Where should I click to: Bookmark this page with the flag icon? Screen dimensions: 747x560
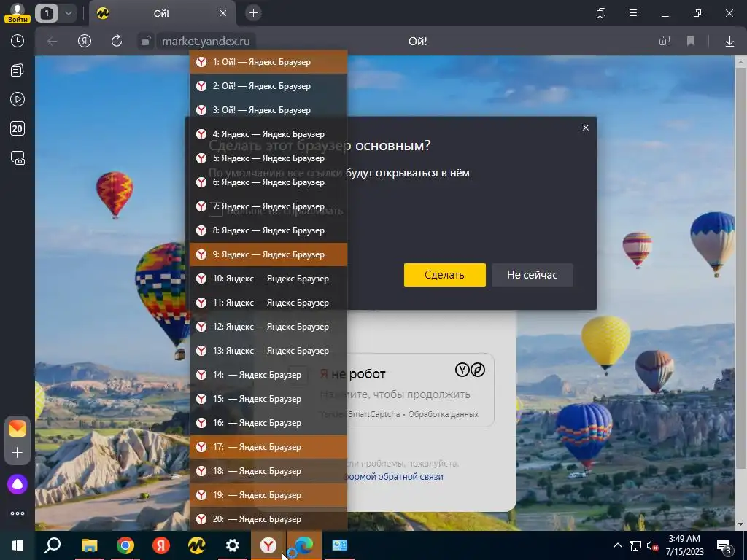point(691,42)
